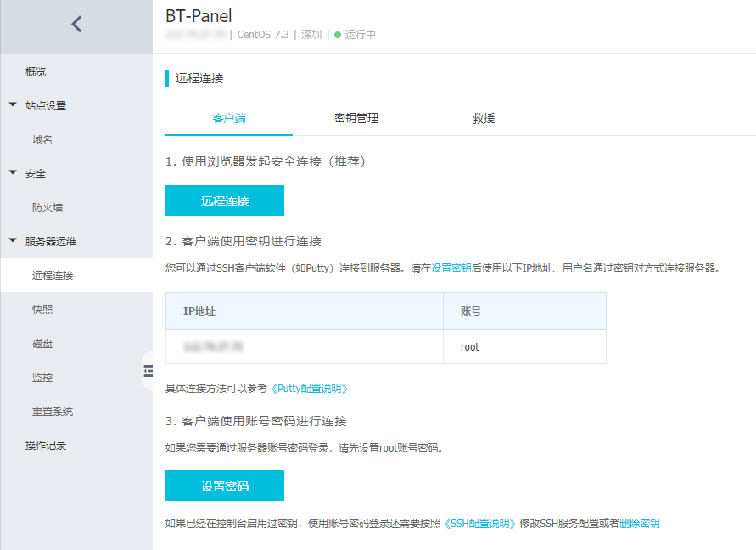
Task: Click the 远程连接 button
Action: coord(225,201)
